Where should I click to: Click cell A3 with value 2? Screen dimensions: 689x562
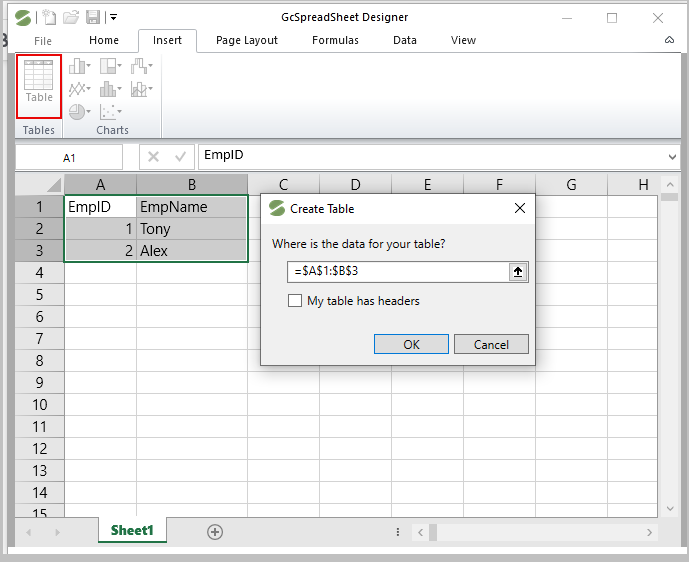100,250
